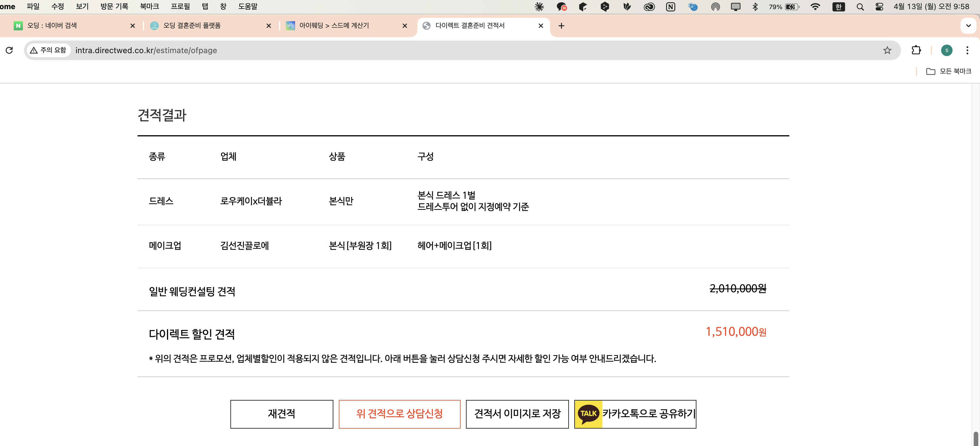Click the profile avatar in the toolbar

pos(947,50)
